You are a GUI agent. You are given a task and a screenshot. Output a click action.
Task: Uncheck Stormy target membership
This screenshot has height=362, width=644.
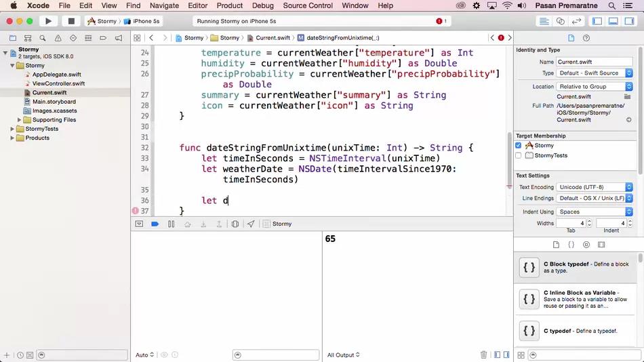pos(519,145)
